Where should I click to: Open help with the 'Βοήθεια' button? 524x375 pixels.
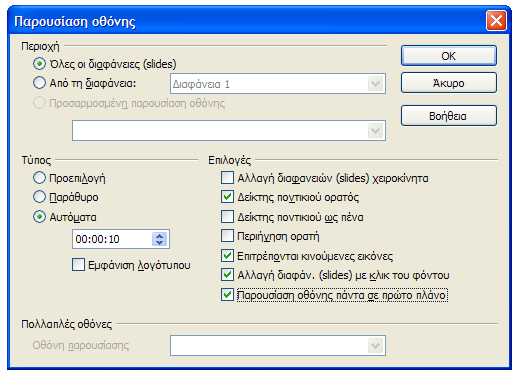pyautogui.click(x=448, y=116)
